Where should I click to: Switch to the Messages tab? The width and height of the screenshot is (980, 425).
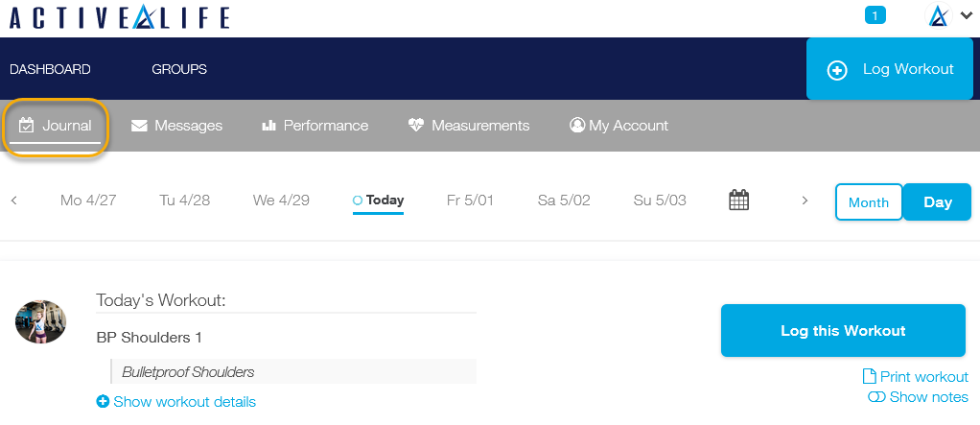pos(176,126)
